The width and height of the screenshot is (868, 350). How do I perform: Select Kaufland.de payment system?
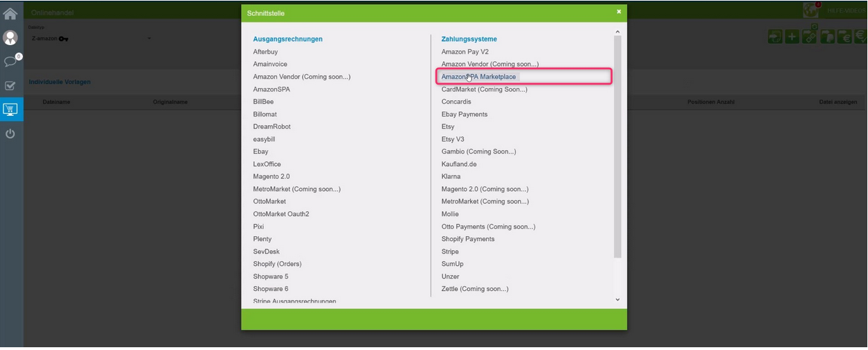[459, 165]
